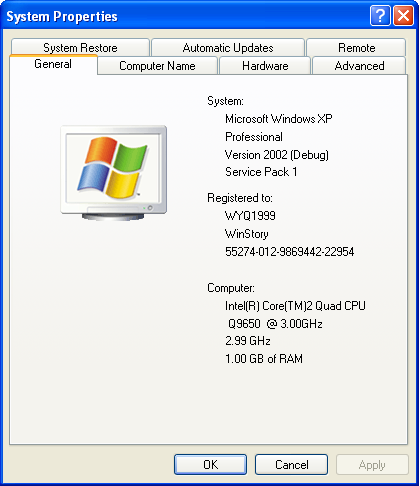This screenshot has width=420, height=486.
Task: Click the 'Microsoft Windows XP' text
Action: 279,119
